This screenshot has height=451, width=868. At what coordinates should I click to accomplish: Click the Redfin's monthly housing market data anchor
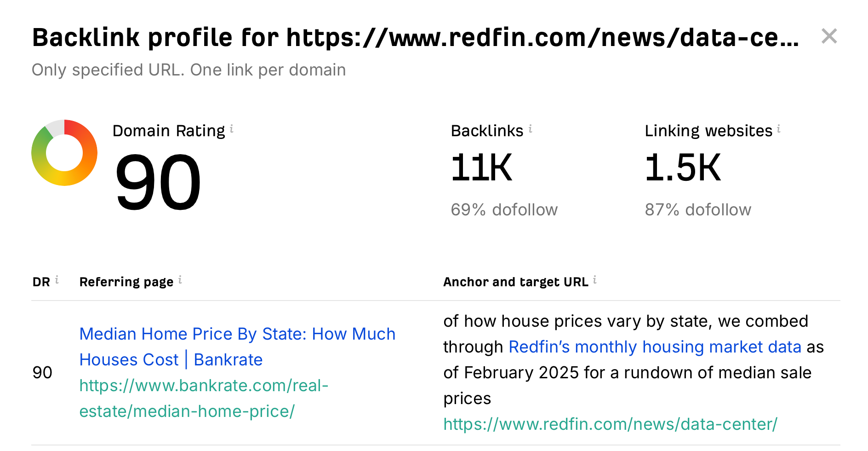coord(655,347)
